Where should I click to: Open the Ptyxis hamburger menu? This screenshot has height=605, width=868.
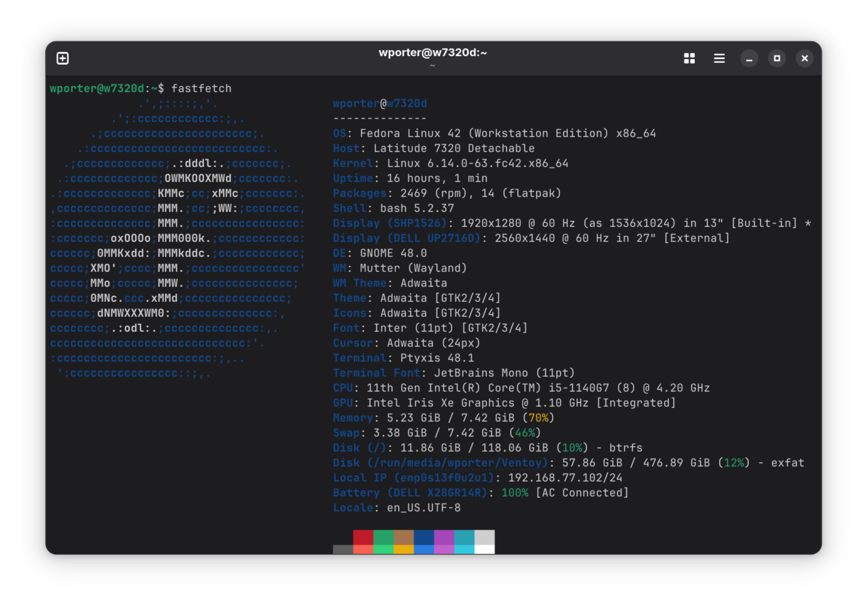coord(719,58)
